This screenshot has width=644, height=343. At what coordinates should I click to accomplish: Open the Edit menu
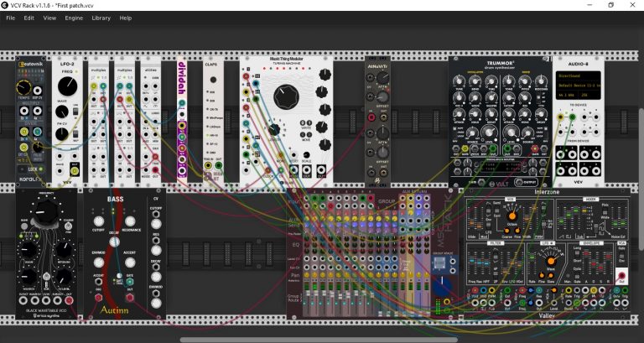[x=29, y=18]
